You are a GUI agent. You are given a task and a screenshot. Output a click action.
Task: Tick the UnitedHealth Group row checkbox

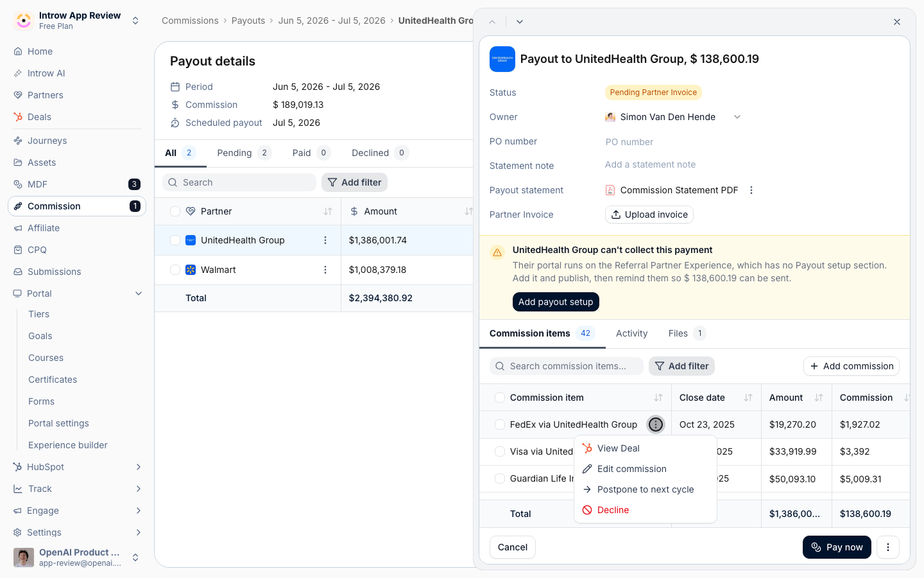[x=175, y=240]
